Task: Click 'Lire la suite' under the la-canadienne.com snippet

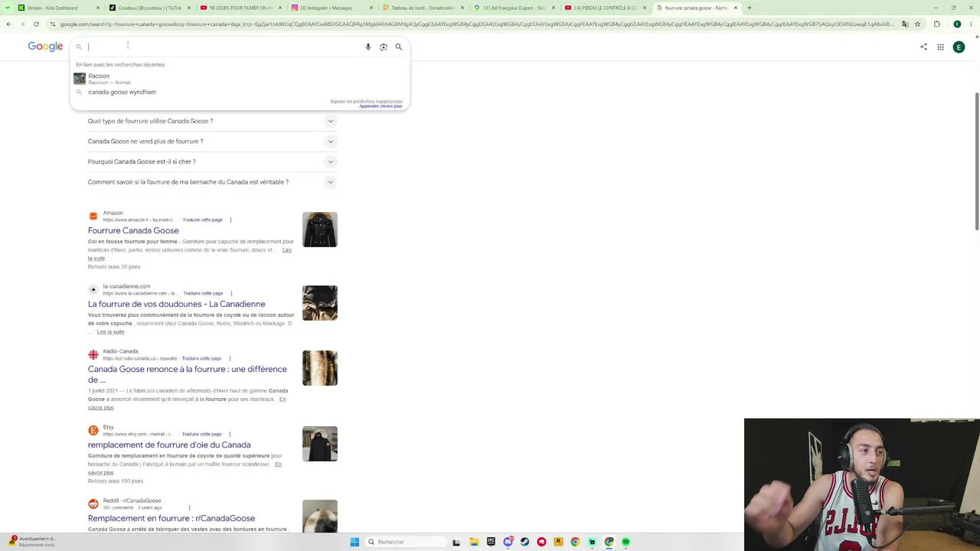Action: pyautogui.click(x=110, y=332)
